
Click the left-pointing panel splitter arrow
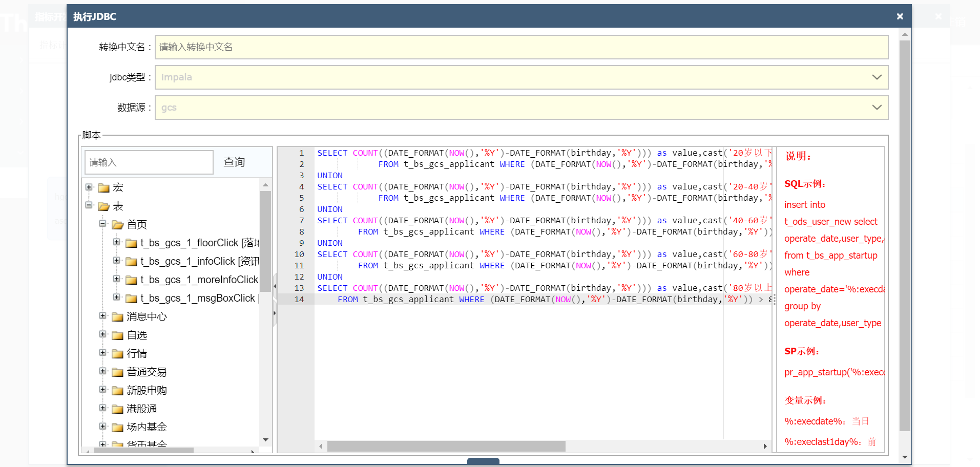click(275, 286)
